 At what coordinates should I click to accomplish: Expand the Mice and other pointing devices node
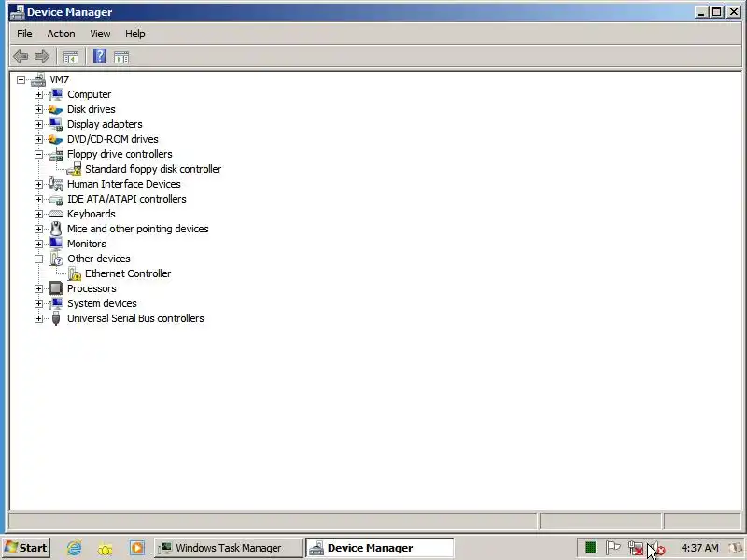click(38, 229)
